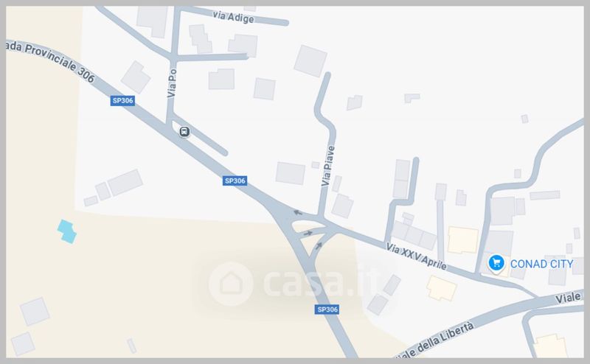Select the SP306 badge below the casa.it watermark
Screen dimensions: 590x364
coord(327,309)
